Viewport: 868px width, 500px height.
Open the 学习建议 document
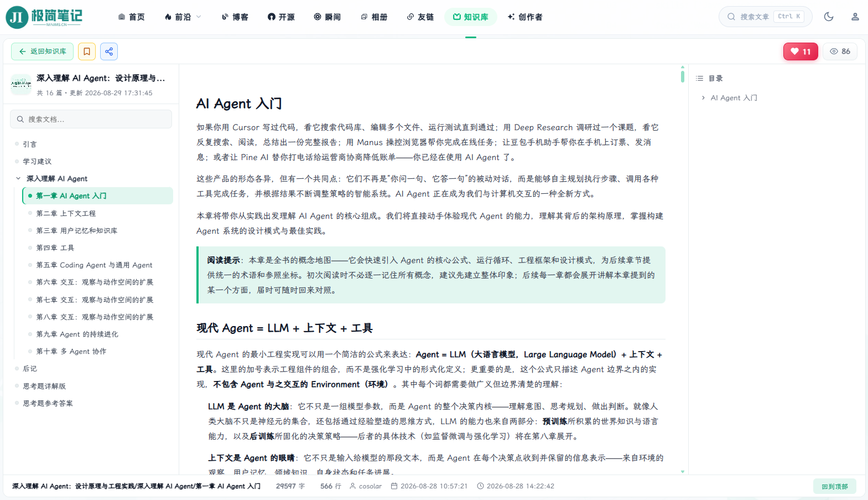(37, 161)
